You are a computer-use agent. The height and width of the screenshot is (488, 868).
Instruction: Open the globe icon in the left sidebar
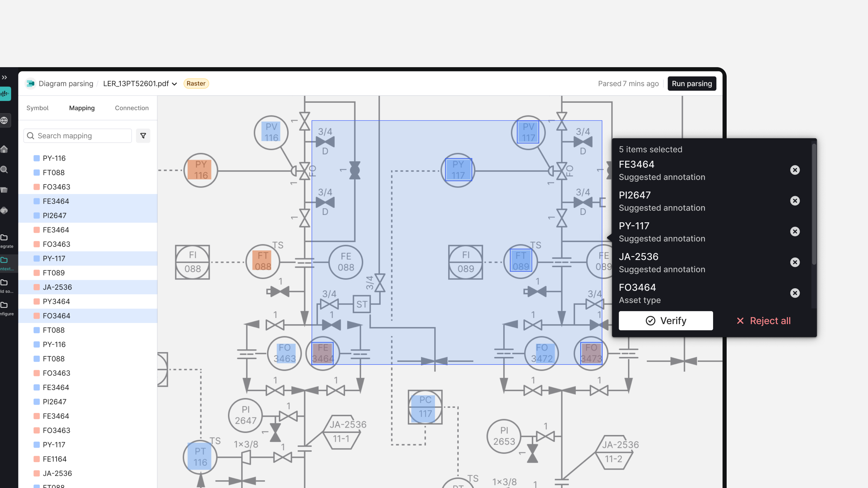pyautogui.click(x=5, y=120)
